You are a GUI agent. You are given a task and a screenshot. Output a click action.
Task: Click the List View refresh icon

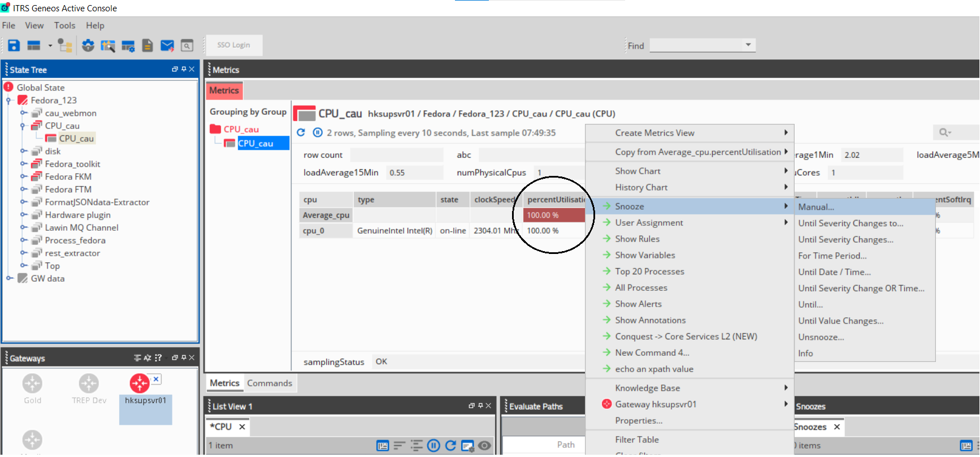coord(450,446)
